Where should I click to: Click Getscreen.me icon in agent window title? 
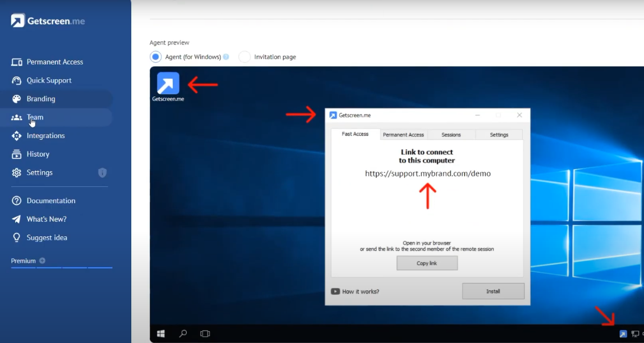333,116
